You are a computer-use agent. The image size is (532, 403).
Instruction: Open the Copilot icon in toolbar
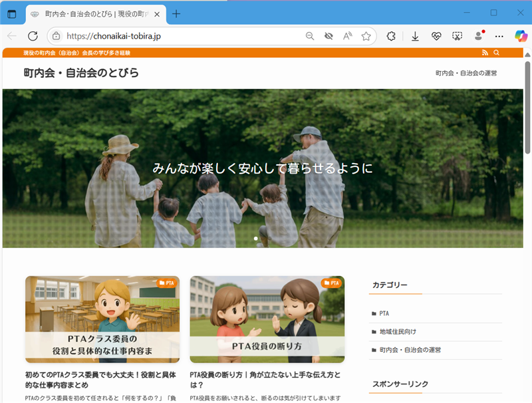520,37
